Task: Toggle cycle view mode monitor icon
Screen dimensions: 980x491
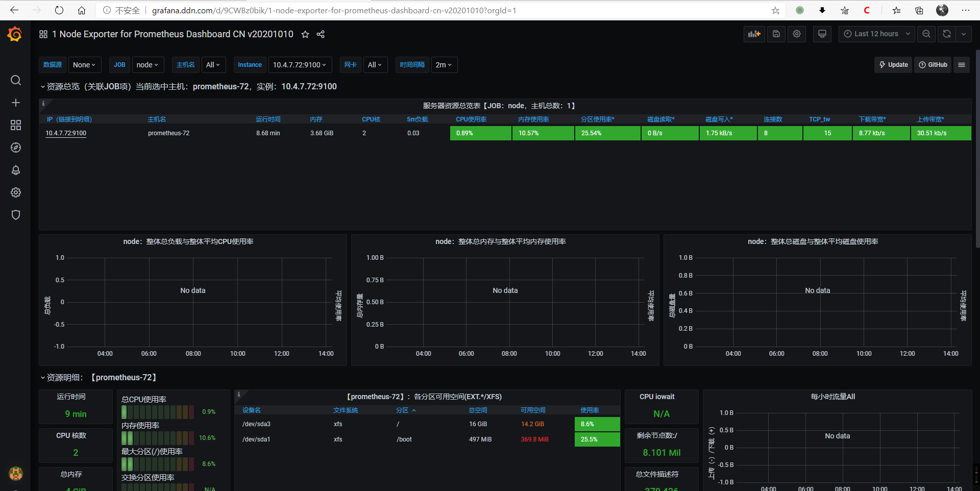Action: pos(822,34)
